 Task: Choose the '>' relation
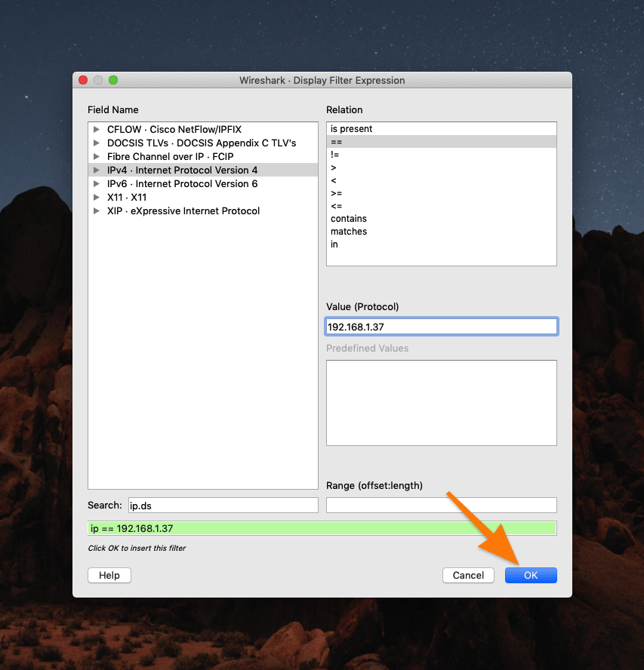coord(442,167)
